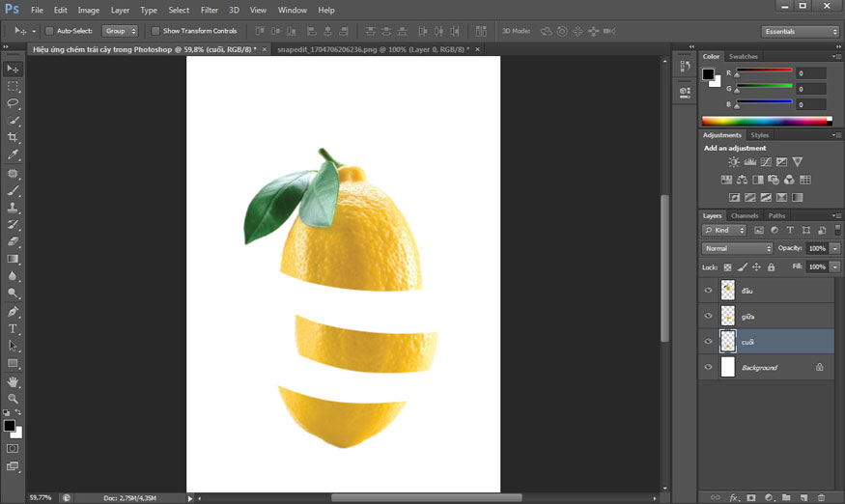Viewport: 845px width, 504px height.
Task: Add a layer mask
Action: (751, 497)
